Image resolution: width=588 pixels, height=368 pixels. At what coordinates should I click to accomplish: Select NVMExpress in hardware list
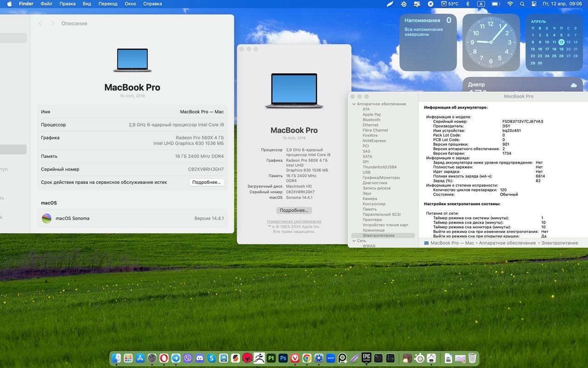(374, 141)
